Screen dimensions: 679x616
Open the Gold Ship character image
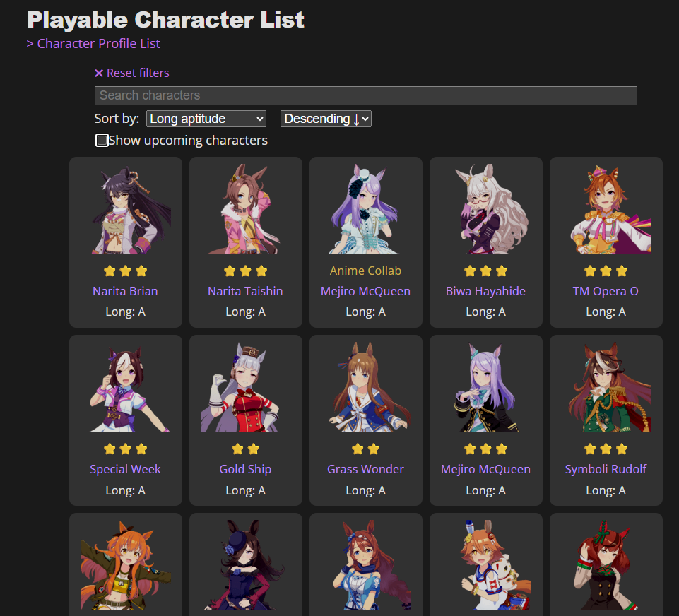246,387
